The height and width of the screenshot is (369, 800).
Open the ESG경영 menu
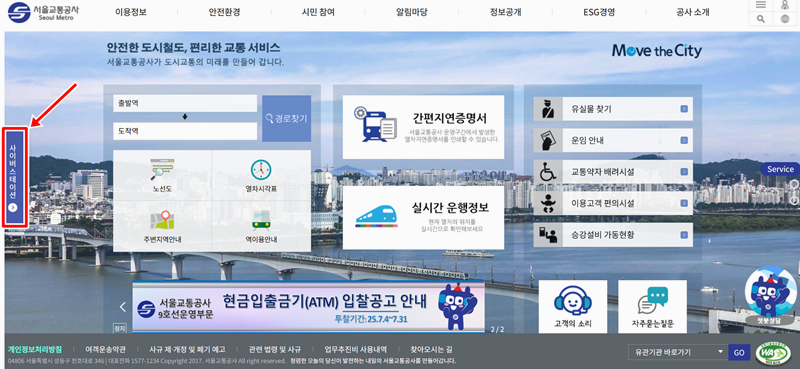pyautogui.click(x=599, y=12)
